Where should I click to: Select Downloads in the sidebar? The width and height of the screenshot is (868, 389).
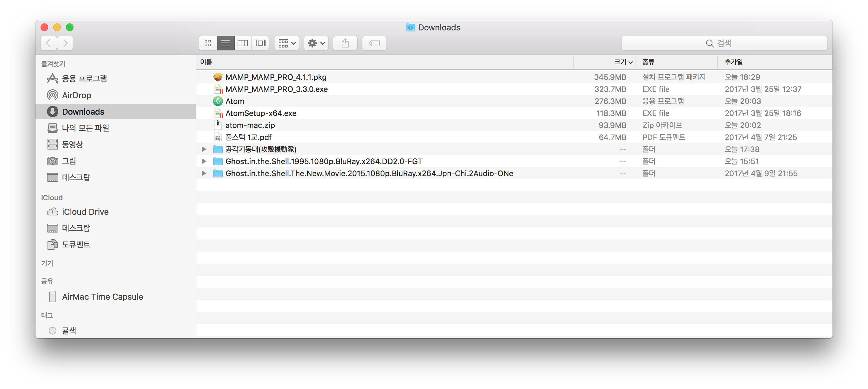(116, 112)
